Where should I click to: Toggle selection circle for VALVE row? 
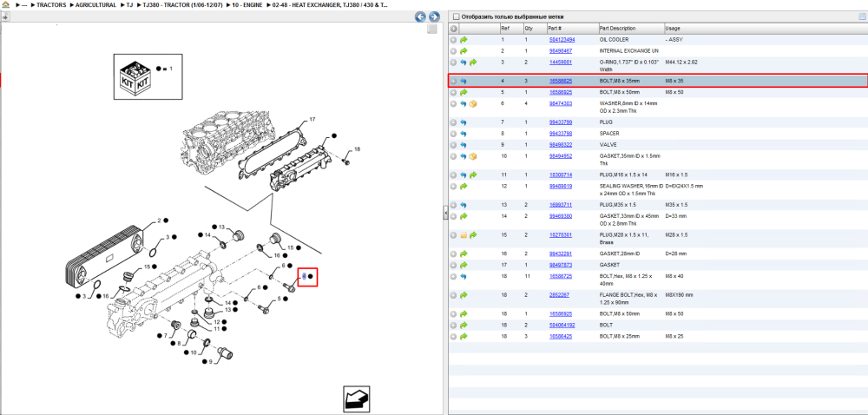click(x=454, y=145)
